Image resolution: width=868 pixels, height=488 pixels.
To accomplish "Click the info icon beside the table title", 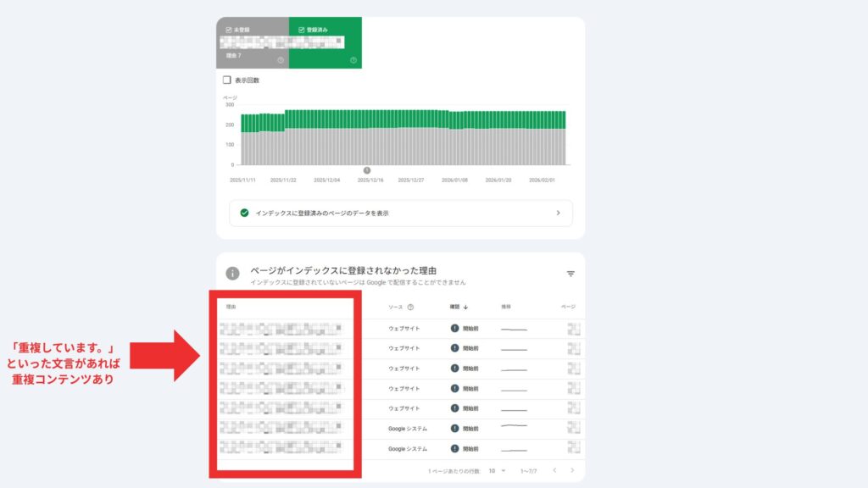I will pyautogui.click(x=231, y=274).
